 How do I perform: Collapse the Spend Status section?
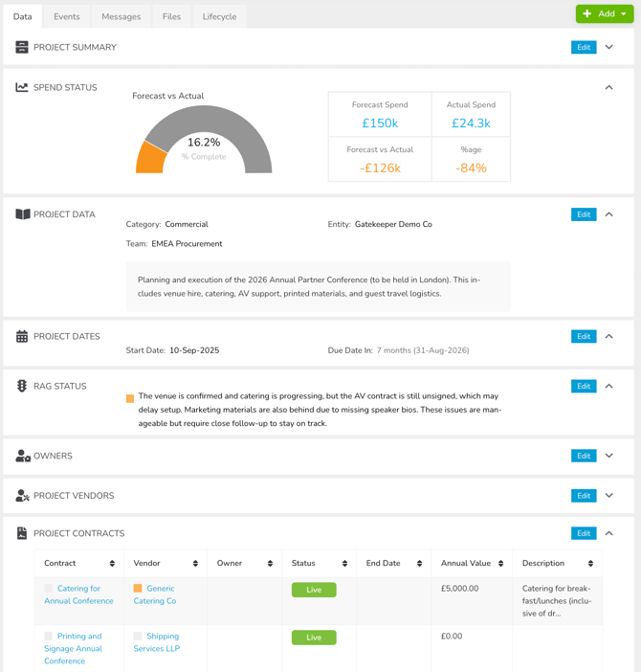coord(608,87)
